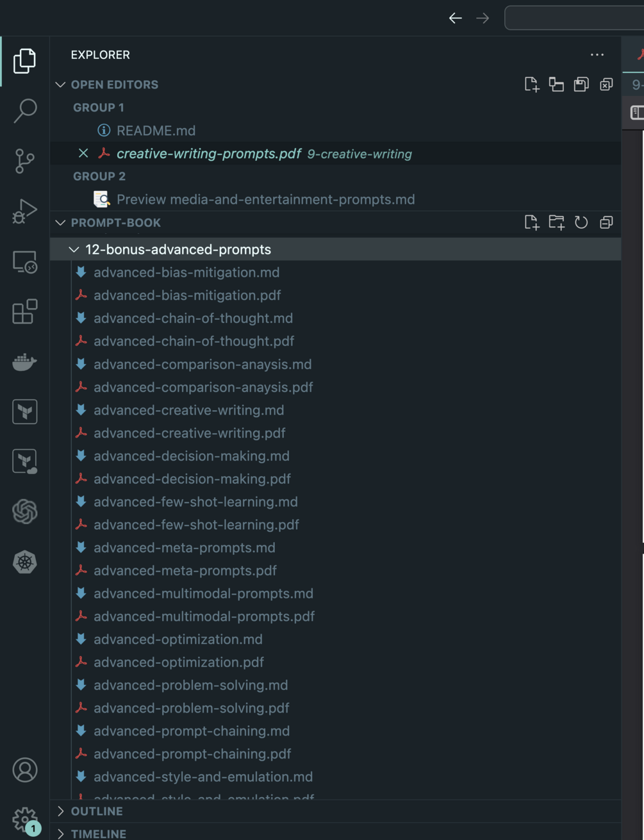Collapse the OPEN EDITORS section
The width and height of the screenshot is (644, 840).
[61, 85]
